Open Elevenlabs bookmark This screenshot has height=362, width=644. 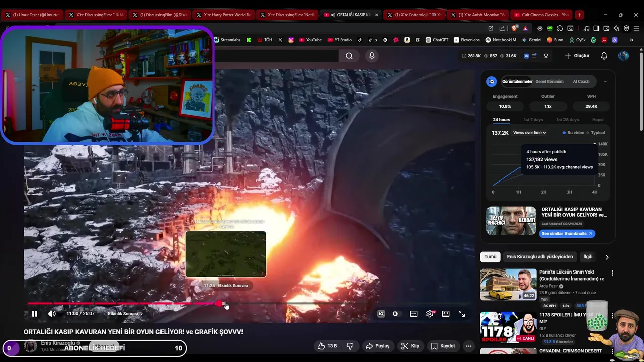coord(467,40)
